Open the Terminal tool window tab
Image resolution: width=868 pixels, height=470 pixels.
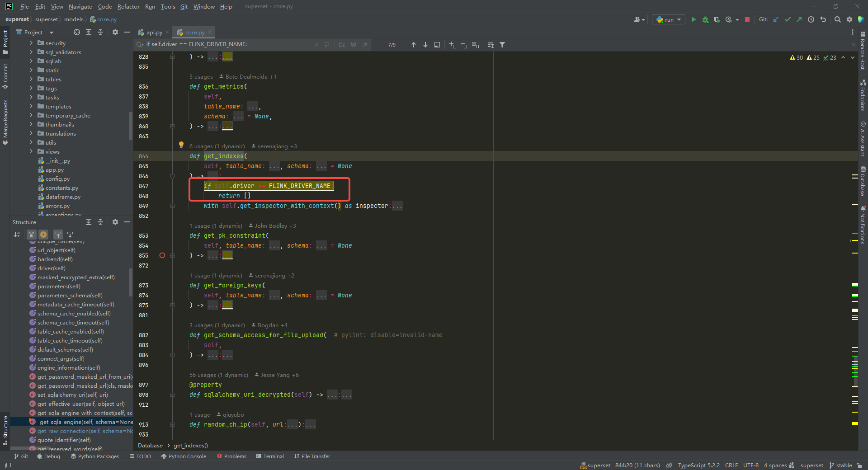point(270,456)
